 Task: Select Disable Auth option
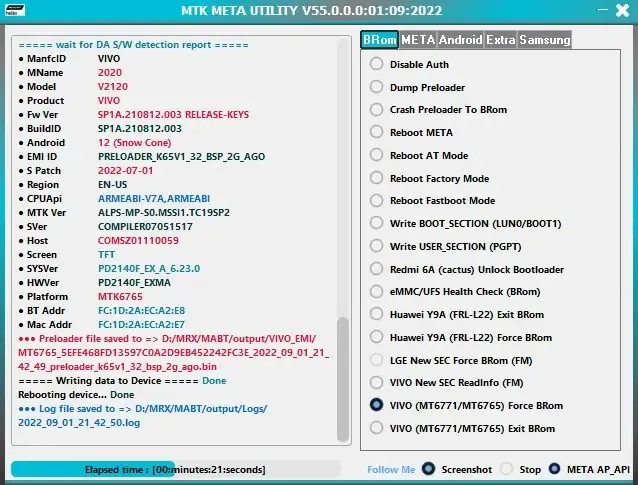pos(409,64)
